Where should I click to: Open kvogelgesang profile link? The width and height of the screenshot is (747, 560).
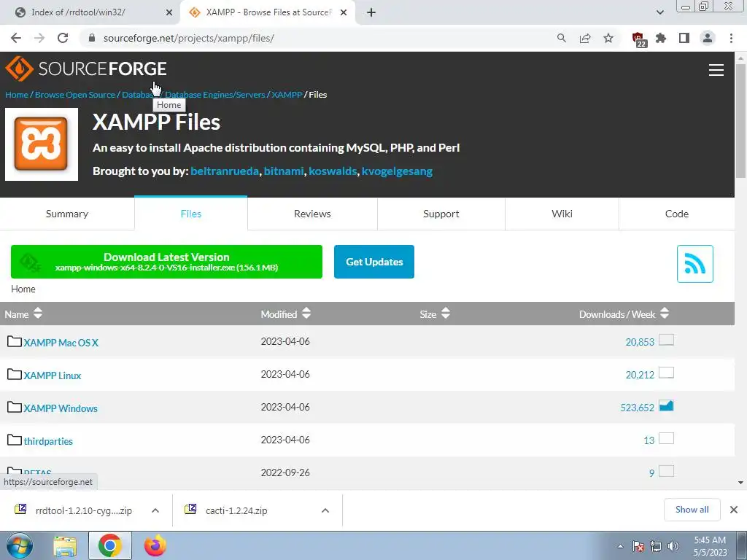(398, 171)
